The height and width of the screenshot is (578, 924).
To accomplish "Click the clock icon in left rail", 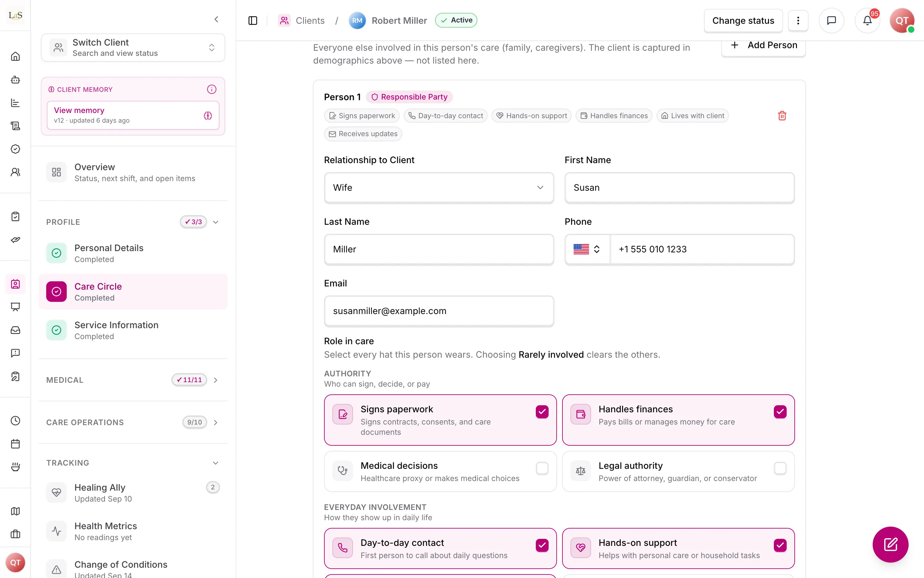I will click(x=15, y=421).
